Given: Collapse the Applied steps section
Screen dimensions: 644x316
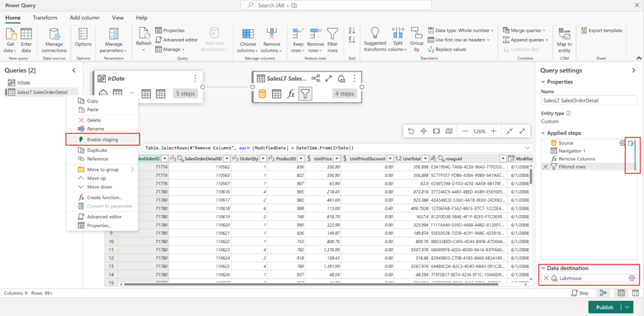Looking at the screenshot, I should pyautogui.click(x=543, y=133).
